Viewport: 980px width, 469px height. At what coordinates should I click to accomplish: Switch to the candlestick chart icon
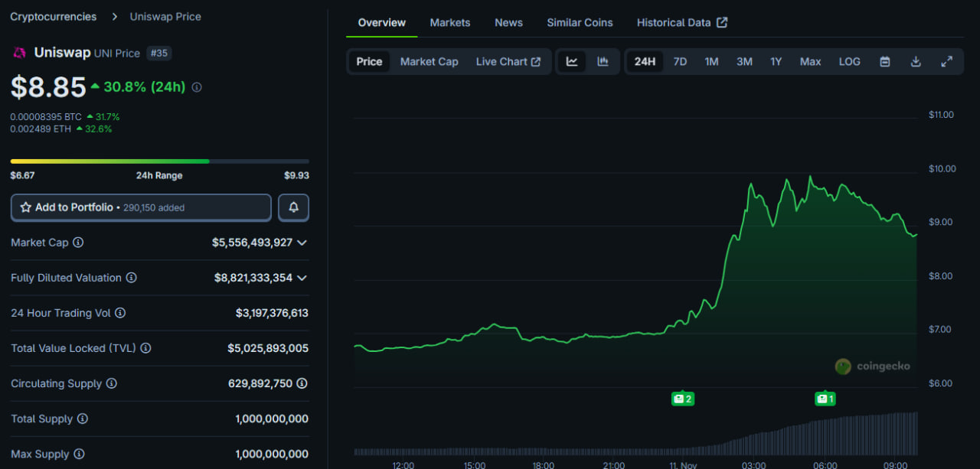(x=603, y=62)
